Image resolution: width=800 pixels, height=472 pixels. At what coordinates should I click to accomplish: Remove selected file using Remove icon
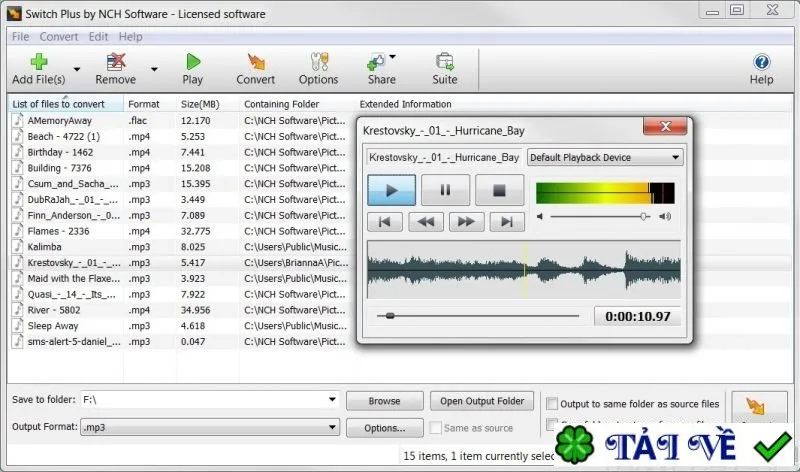pos(116,62)
